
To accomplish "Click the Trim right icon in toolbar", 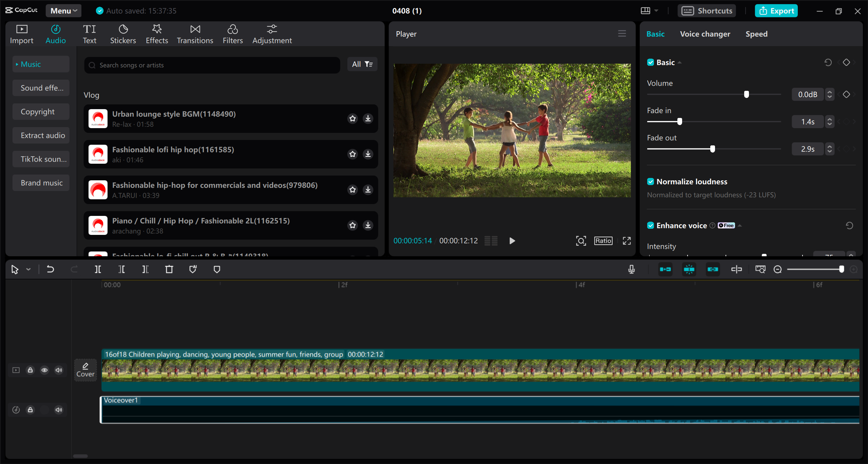I will pyautogui.click(x=145, y=269).
